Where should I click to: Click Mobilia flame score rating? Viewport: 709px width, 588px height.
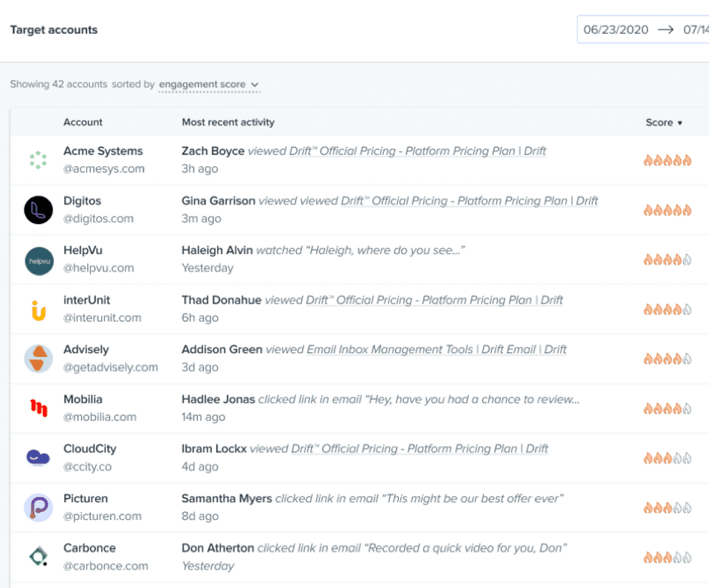tap(668, 408)
